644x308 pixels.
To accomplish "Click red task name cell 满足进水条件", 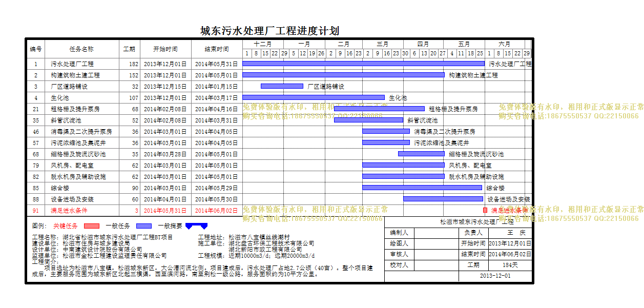I will coord(82,211).
